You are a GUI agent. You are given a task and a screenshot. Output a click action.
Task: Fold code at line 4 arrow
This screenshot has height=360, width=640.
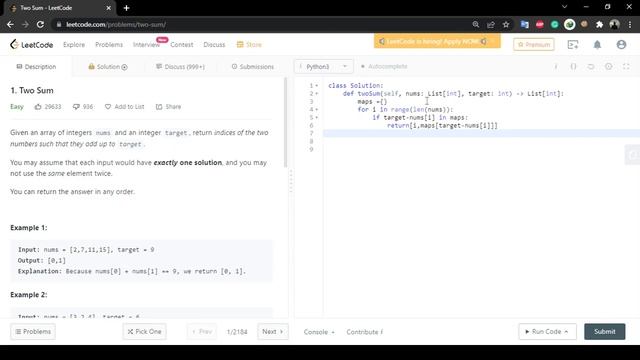tap(317, 109)
